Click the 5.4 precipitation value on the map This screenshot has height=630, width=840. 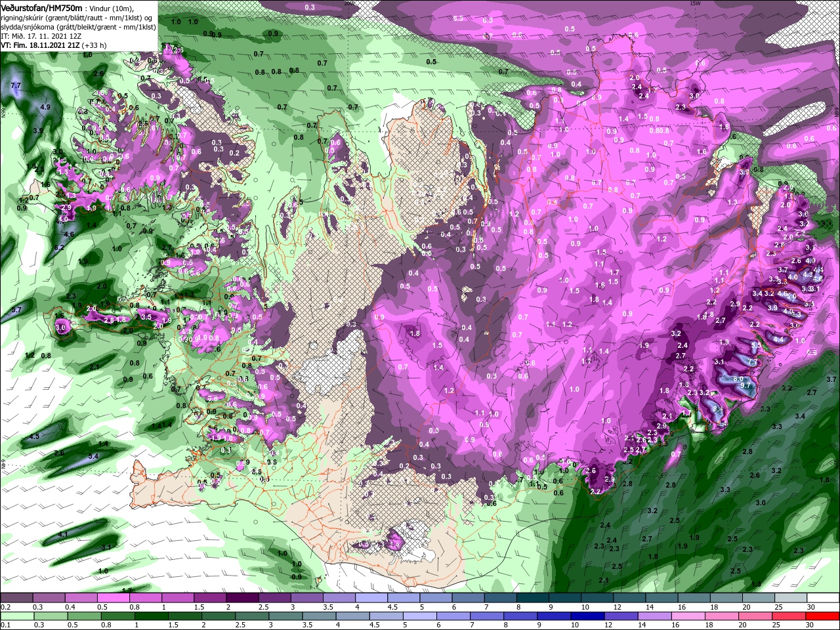[93, 456]
